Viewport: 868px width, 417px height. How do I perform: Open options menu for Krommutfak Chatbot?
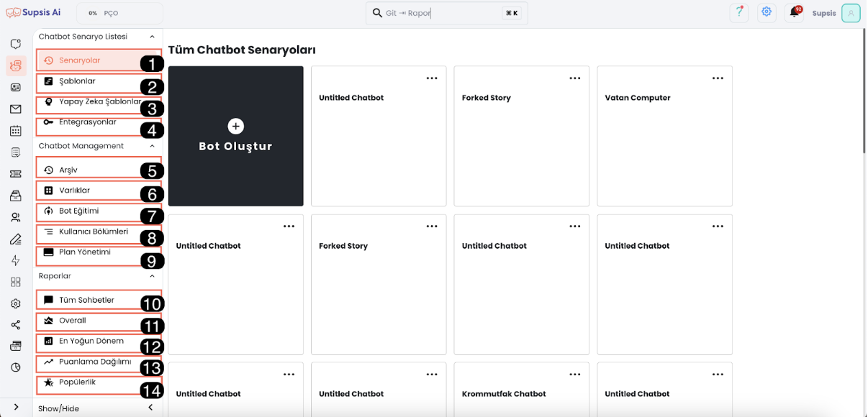(574, 375)
